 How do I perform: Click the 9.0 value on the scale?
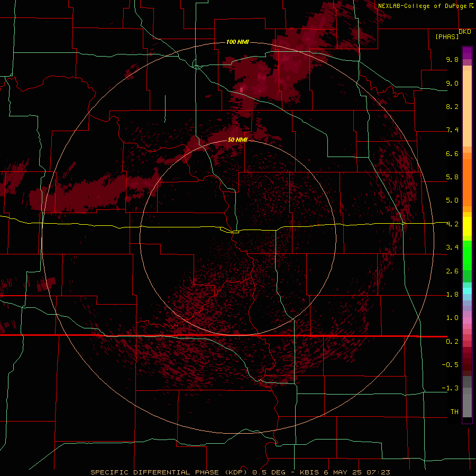[x=452, y=83]
